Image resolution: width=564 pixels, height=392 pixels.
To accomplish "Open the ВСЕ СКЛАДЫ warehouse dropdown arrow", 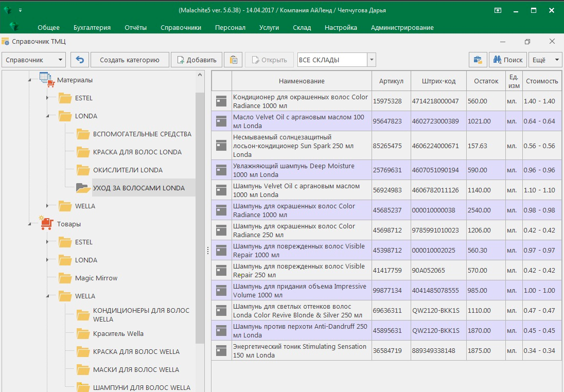I will [x=372, y=60].
